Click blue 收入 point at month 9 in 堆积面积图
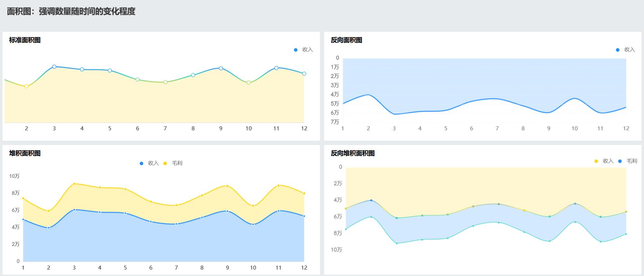 228,211
